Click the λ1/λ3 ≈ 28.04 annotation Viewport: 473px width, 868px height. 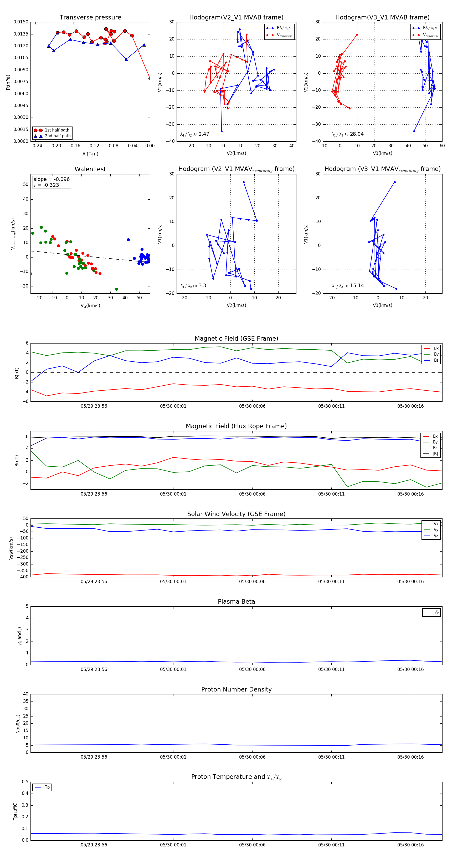(x=347, y=134)
